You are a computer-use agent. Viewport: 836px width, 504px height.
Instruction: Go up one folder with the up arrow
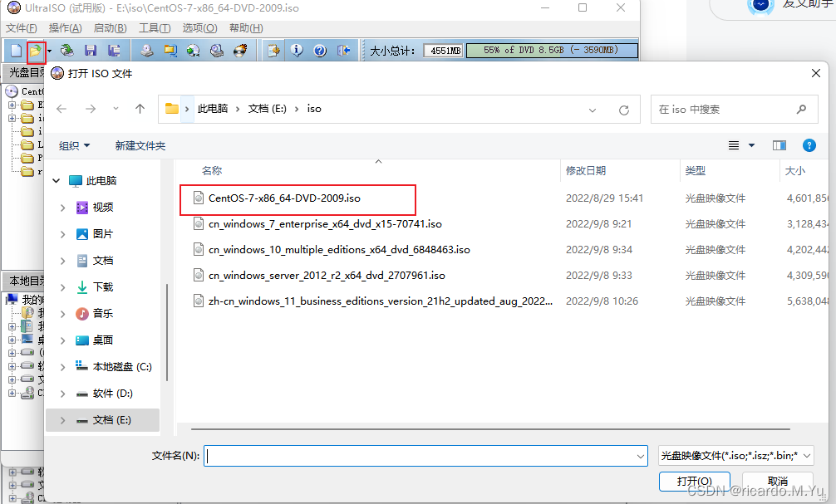tap(140, 110)
